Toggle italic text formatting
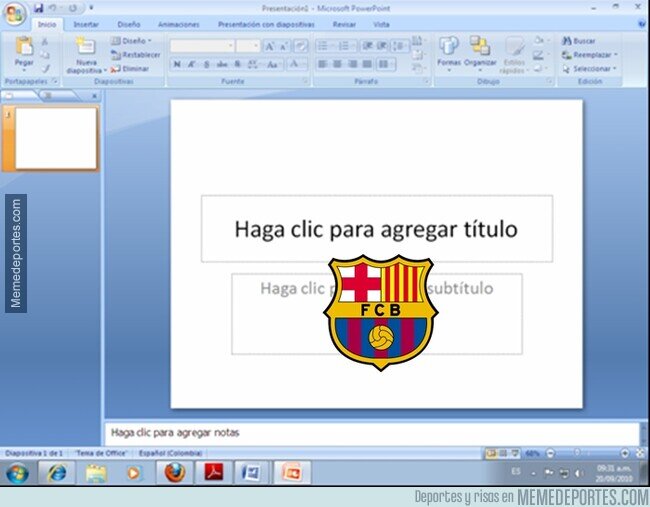 [x=192, y=64]
